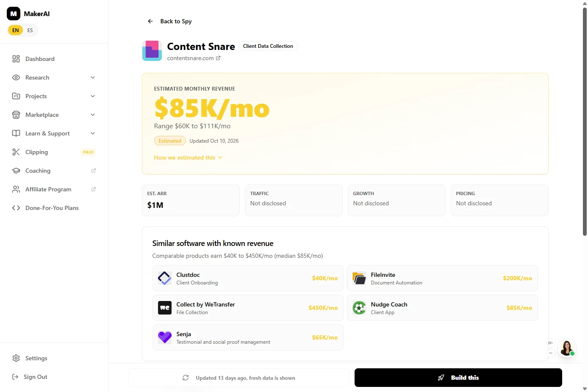Viewport: 588px width, 392px height.
Task: Click the Done-For-You Plans code icon
Action: coord(16,208)
